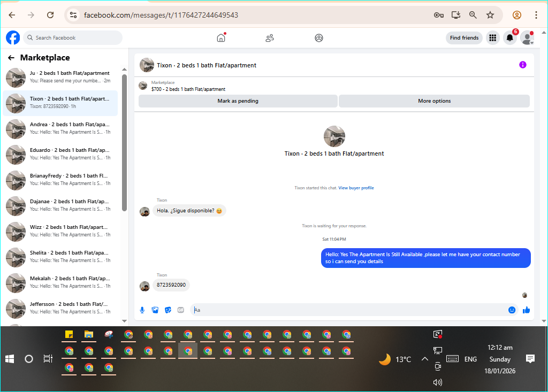Click the voice clip microphone icon
548x392 pixels.
(142, 310)
